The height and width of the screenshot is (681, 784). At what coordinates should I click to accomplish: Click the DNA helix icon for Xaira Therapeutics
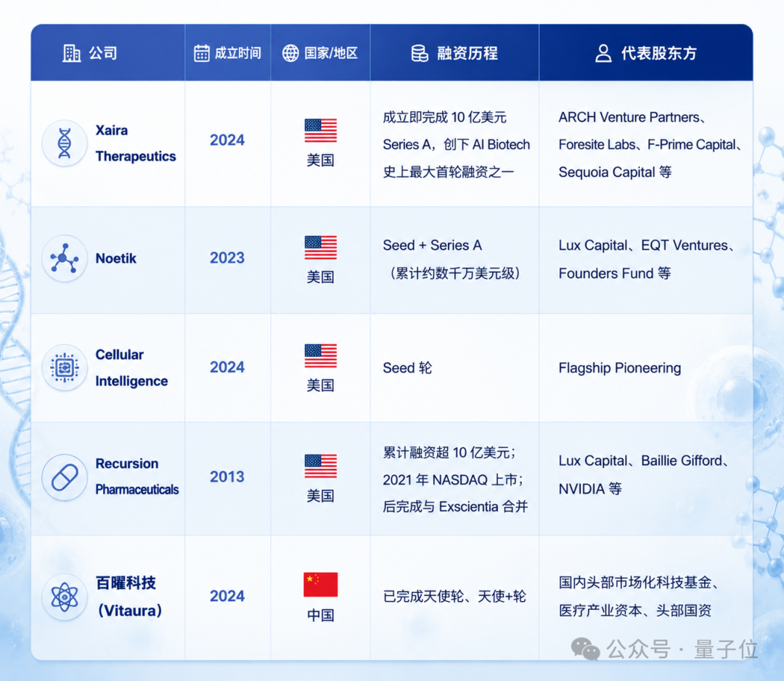65,143
